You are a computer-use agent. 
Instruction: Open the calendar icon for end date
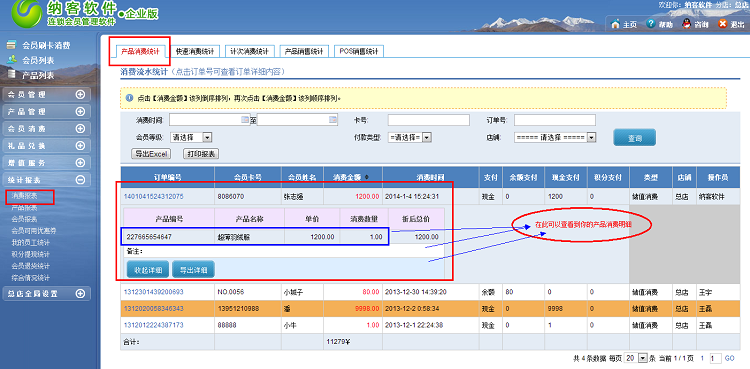(333, 119)
